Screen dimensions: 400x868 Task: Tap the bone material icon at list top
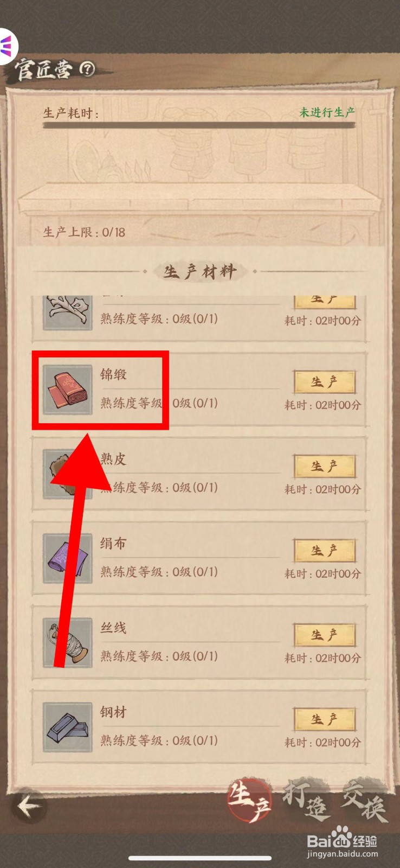pyautogui.click(x=68, y=312)
